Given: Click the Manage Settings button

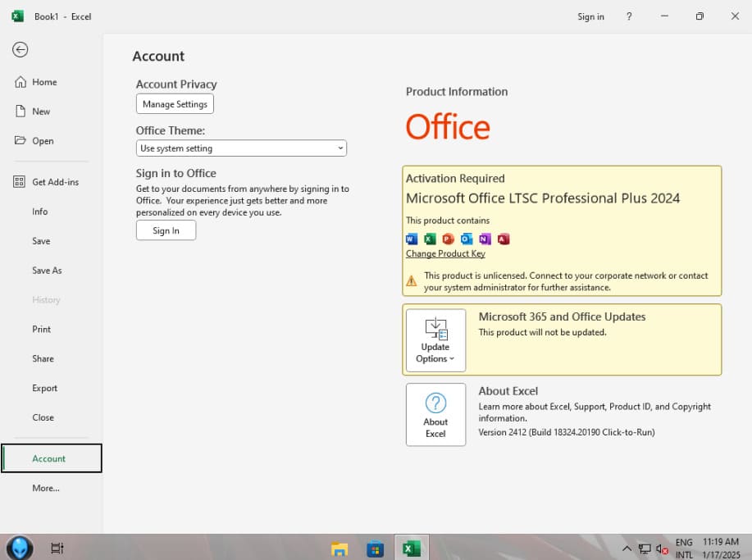Looking at the screenshot, I should point(175,104).
